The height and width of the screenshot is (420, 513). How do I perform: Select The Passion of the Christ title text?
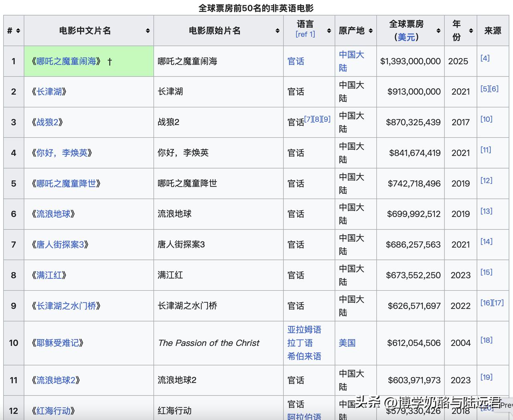tap(209, 343)
